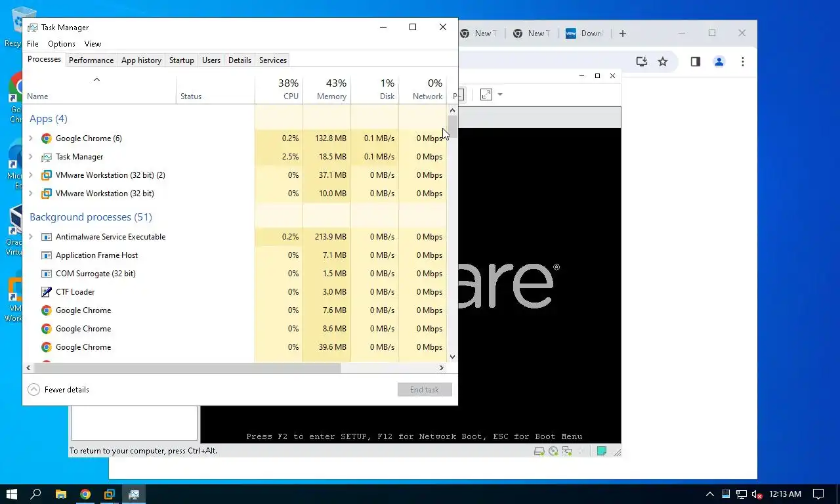
Task: Click VMware CD/DVD drive status icon
Action: pos(553,451)
